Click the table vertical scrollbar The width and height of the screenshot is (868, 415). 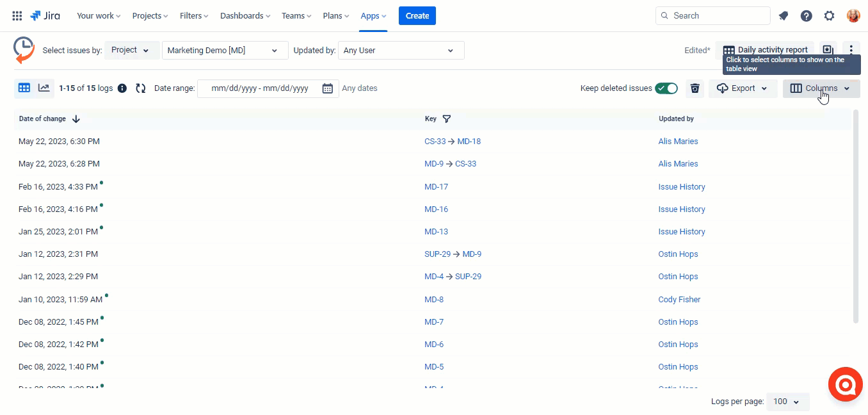click(x=856, y=216)
